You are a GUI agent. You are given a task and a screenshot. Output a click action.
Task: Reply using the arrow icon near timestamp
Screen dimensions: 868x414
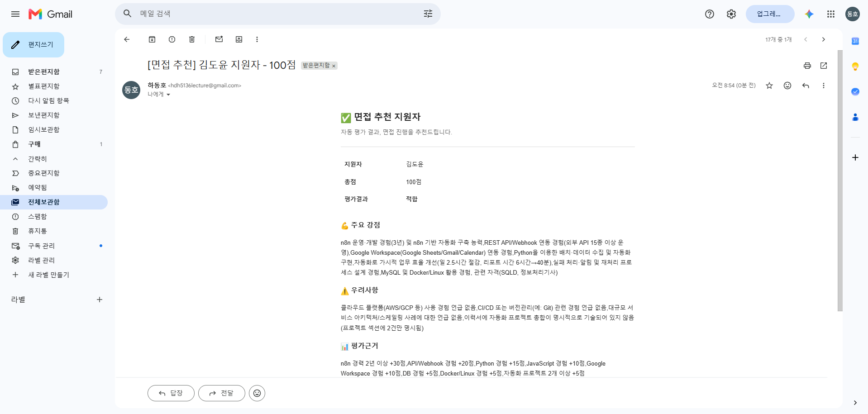pos(806,86)
